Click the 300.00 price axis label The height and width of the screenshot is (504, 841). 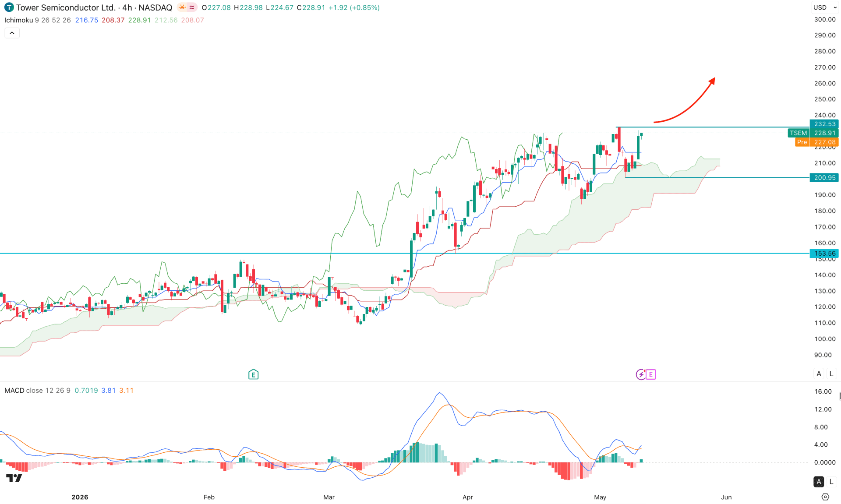pyautogui.click(x=825, y=19)
